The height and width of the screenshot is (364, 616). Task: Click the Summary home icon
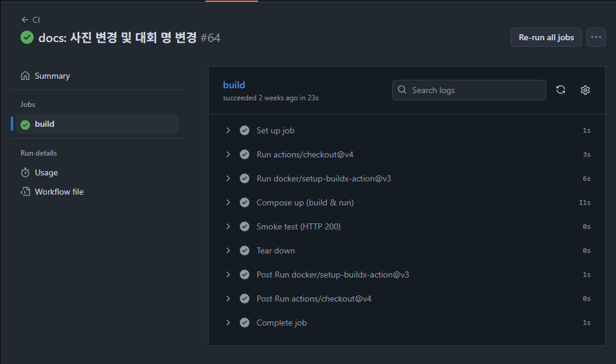25,76
